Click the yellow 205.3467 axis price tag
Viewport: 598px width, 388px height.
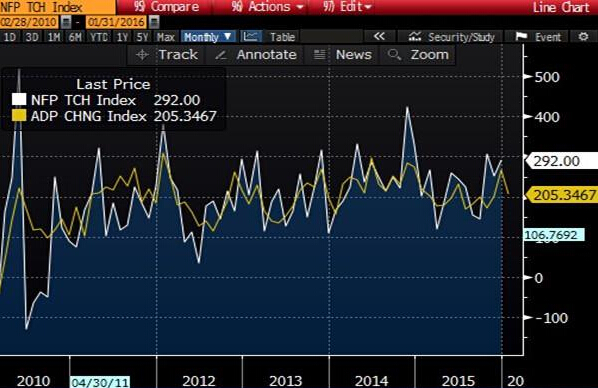coord(562,195)
